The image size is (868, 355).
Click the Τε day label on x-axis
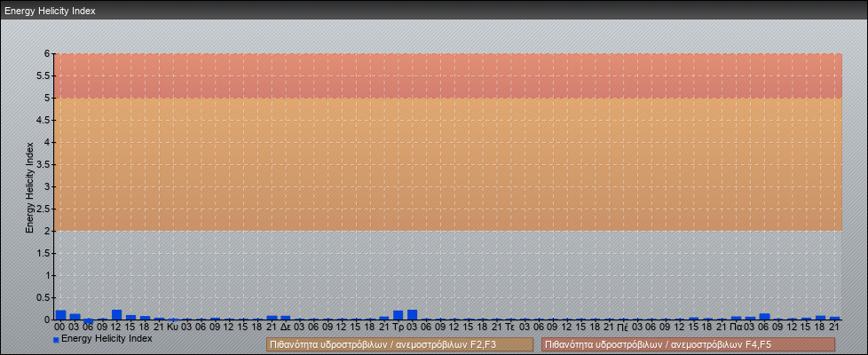[510, 327]
